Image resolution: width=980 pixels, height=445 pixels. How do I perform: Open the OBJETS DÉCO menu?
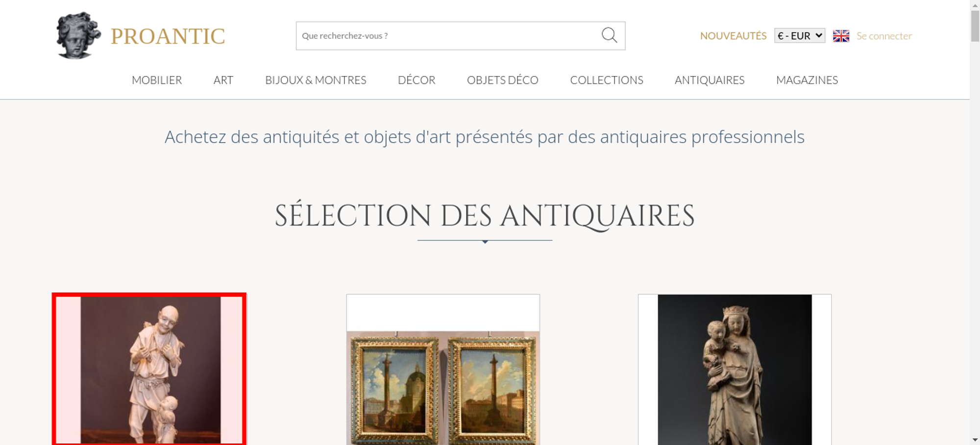tap(503, 80)
